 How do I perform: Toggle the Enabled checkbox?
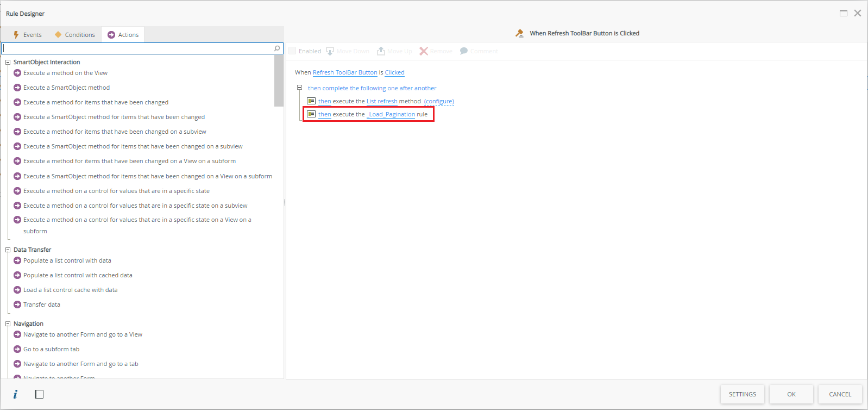(x=293, y=51)
